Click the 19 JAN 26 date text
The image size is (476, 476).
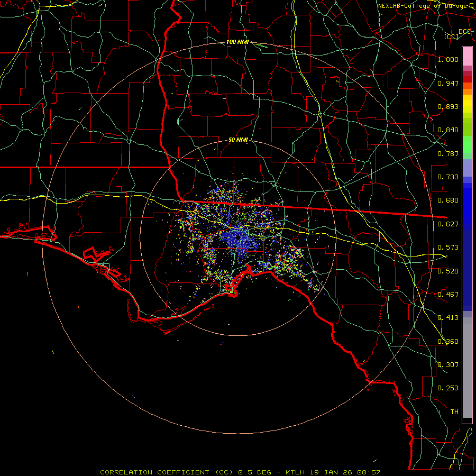[x=331, y=472]
